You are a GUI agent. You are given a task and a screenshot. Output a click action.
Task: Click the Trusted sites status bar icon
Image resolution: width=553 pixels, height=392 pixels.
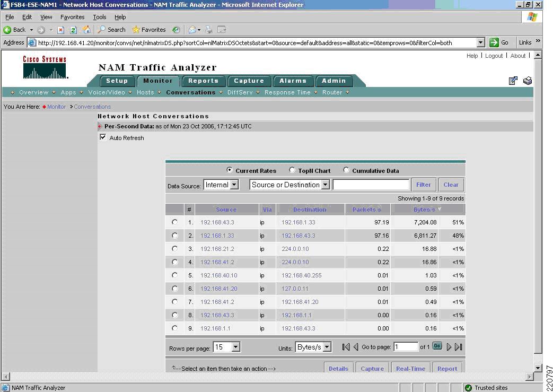(x=468, y=388)
